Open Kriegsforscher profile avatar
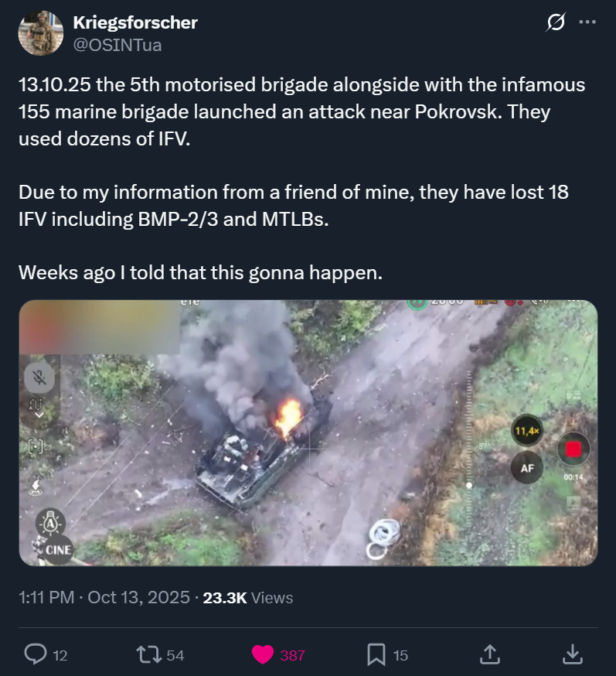Screen dimensions: 616x676 [x=41, y=33]
